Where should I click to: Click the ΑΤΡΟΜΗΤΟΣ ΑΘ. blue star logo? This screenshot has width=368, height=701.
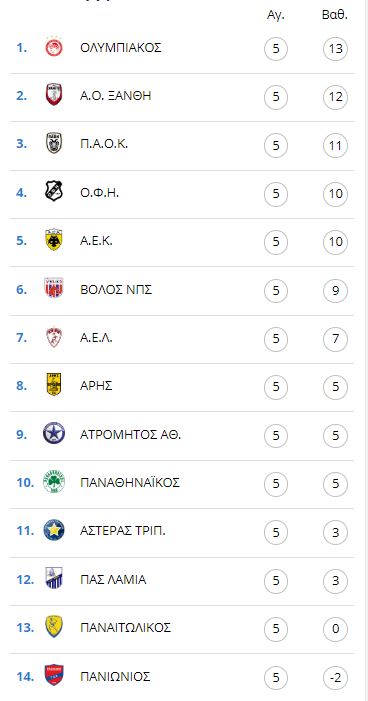tap(54, 434)
